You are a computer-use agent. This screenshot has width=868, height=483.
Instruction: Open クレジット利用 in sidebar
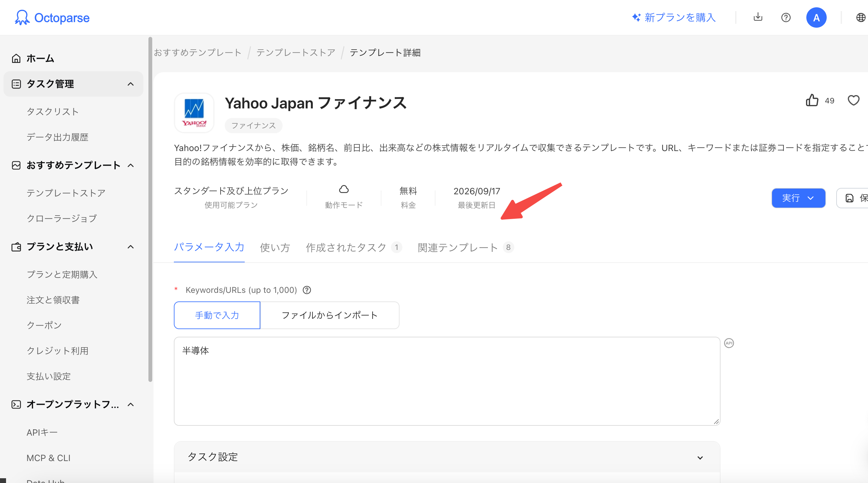58,351
